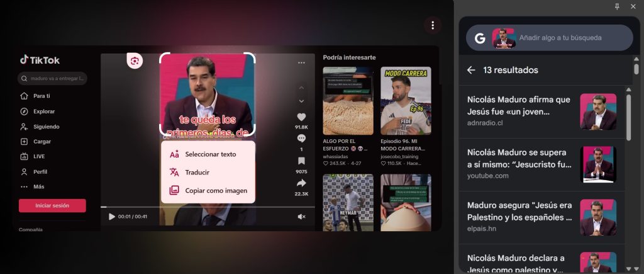Open the adnradio.cl Nicolás Maduro result
Screen dimensions: 644x274
point(541,111)
